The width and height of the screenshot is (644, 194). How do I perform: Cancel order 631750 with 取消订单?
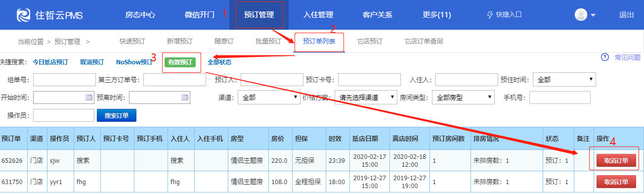616,182
